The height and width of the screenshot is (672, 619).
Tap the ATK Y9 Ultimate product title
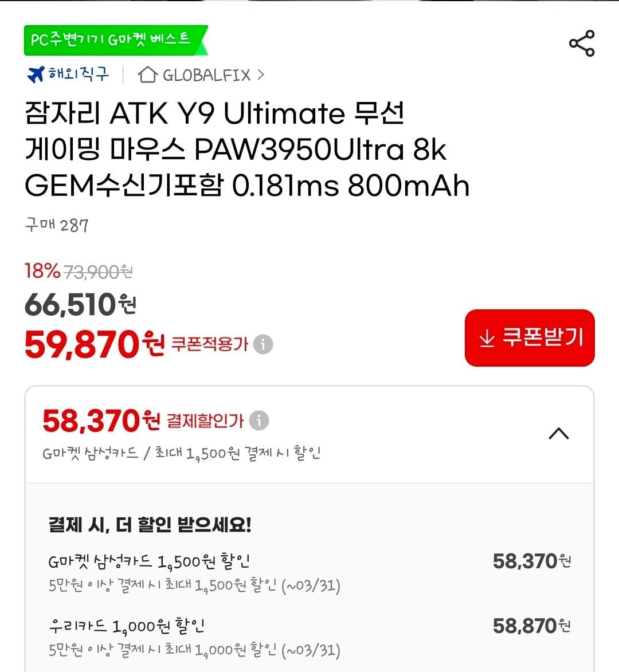click(246, 149)
